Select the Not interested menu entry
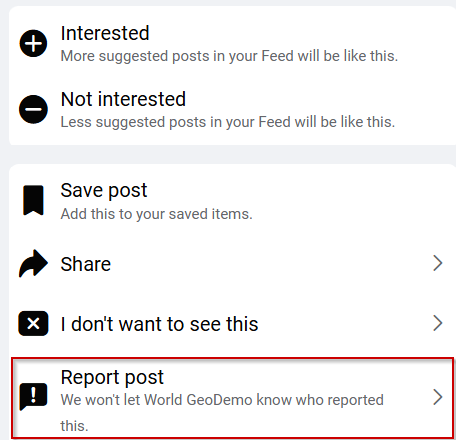Viewport: 456px width, 440px height. [x=232, y=109]
